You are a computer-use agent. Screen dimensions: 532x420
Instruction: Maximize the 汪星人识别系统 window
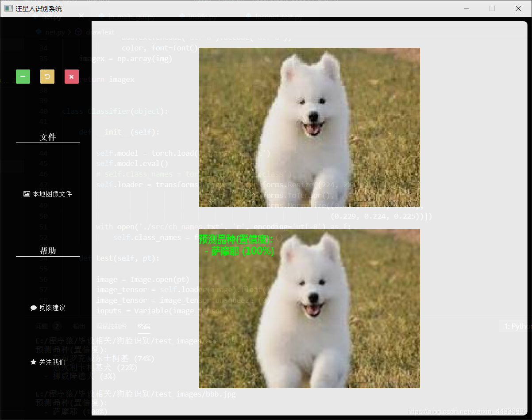tap(492, 8)
